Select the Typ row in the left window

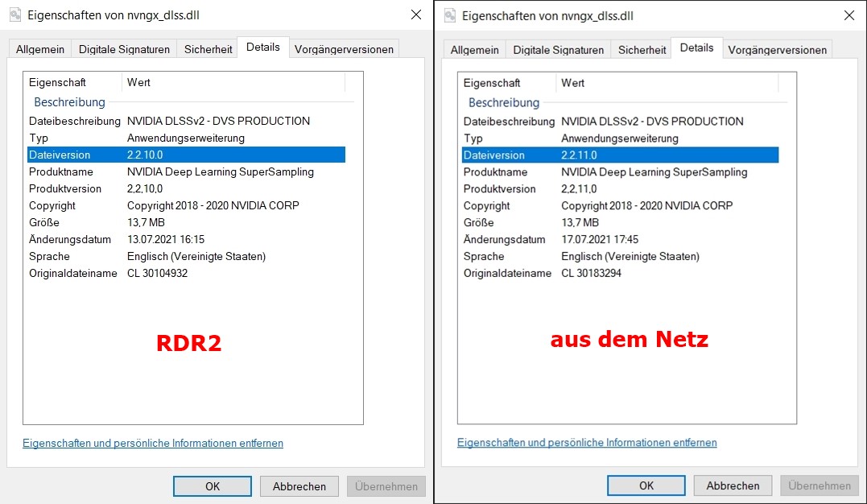click(x=186, y=138)
